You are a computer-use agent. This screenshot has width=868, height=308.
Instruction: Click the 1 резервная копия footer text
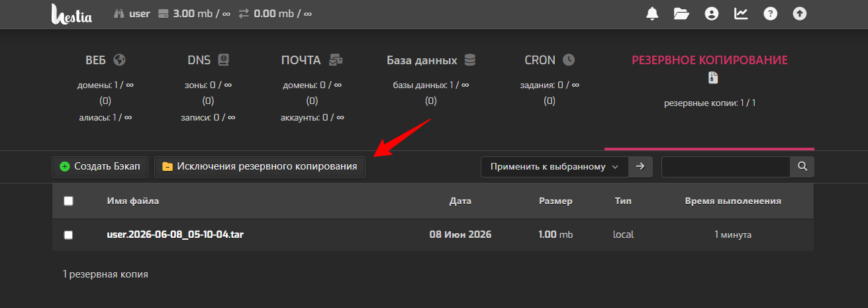click(x=105, y=274)
